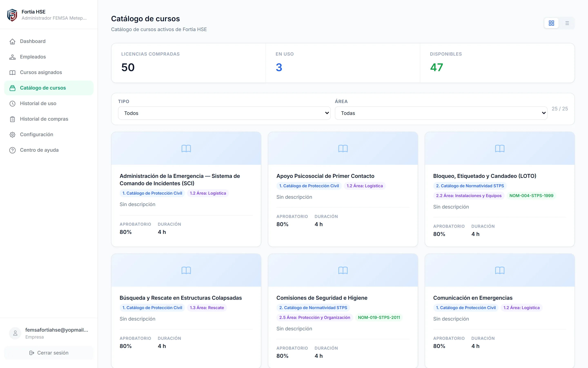This screenshot has width=588, height=368.
Task: Open Historial de compras page
Action: 49,119
